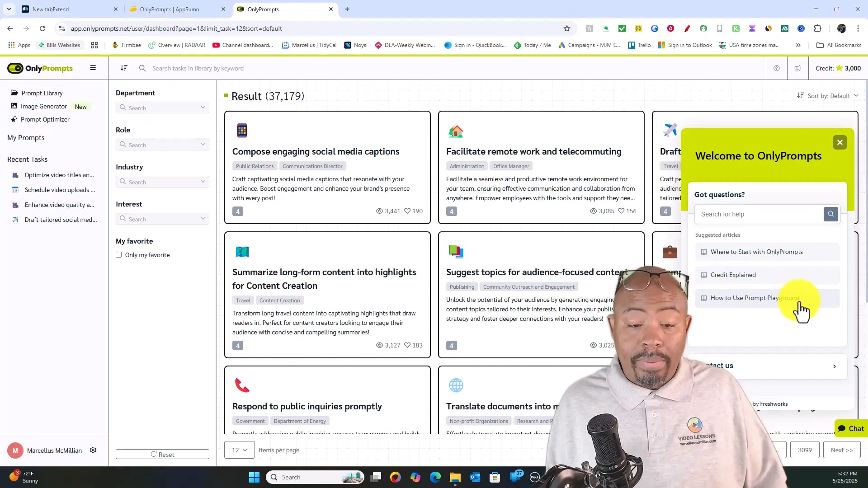Open Where to Start with OnlyPrompts article
This screenshot has width=868, height=488.
(x=767, y=252)
